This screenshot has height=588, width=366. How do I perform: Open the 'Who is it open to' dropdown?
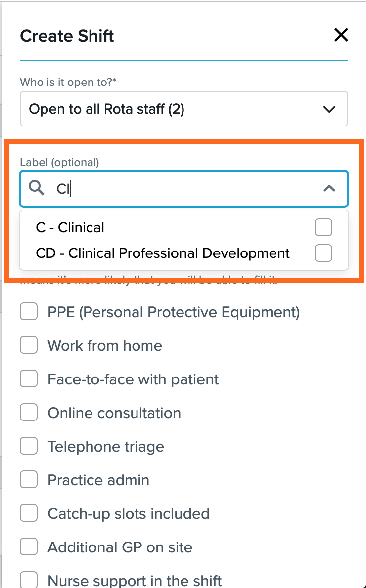(329, 109)
